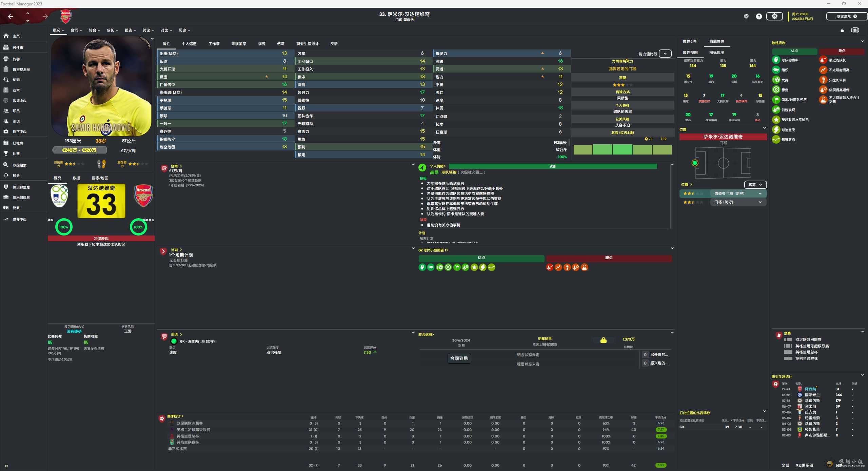This screenshot has height=471, width=868.
Task: Click the 合同到期 button
Action: [459, 358]
